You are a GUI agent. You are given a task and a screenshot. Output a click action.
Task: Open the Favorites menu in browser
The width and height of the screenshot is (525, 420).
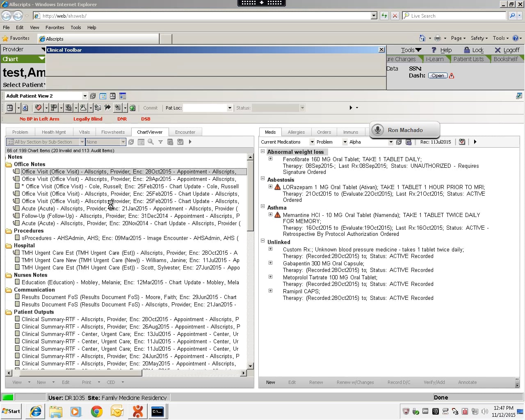(x=55, y=27)
